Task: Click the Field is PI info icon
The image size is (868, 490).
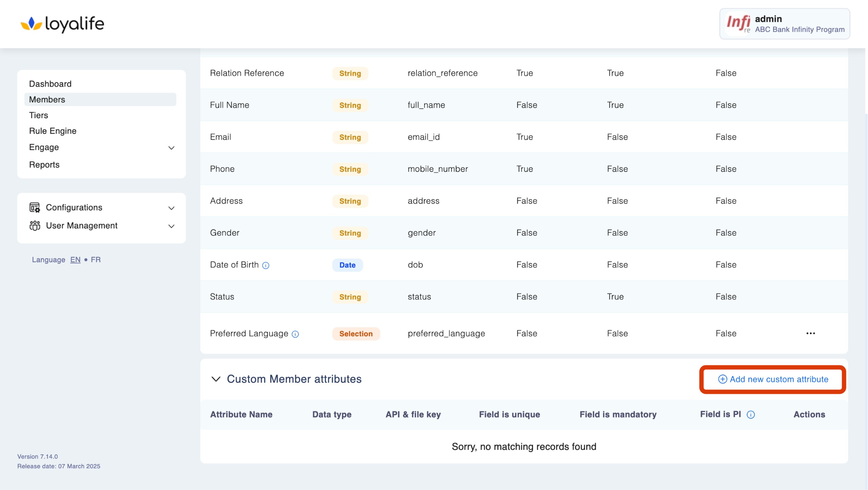Action: (751, 415)
